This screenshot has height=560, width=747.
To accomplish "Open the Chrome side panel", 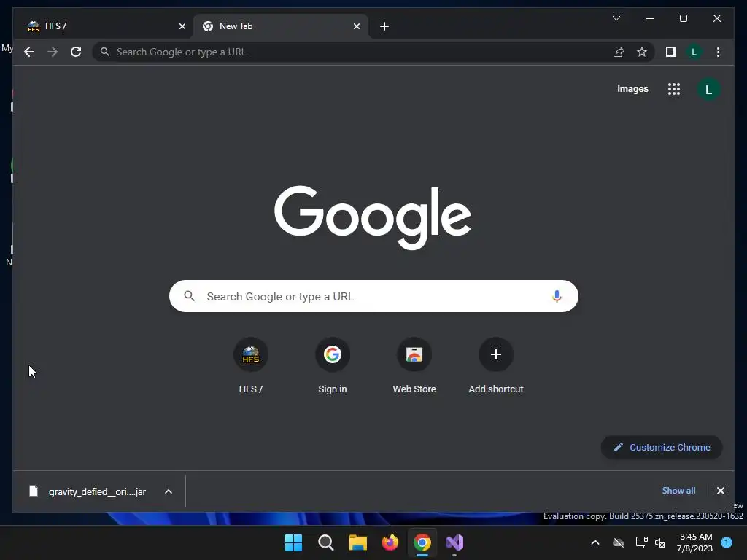I will pos(671,52).
